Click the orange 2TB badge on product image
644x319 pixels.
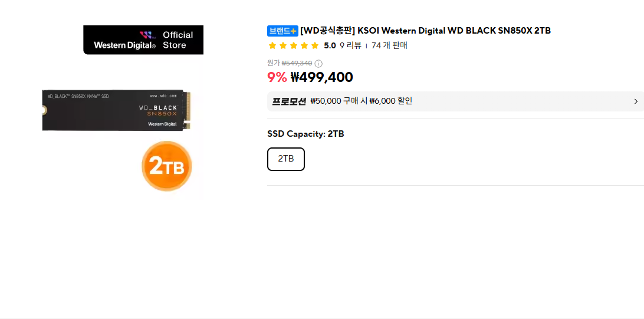point(167,166)
